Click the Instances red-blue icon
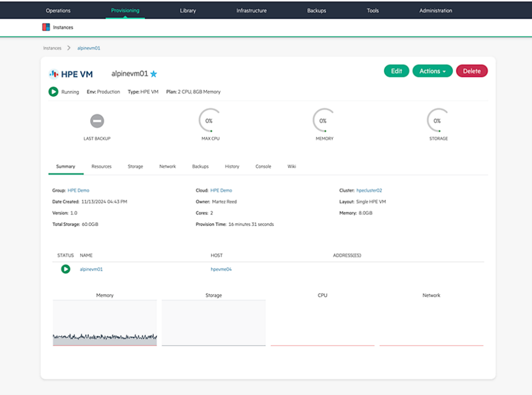 pos(46,27)
